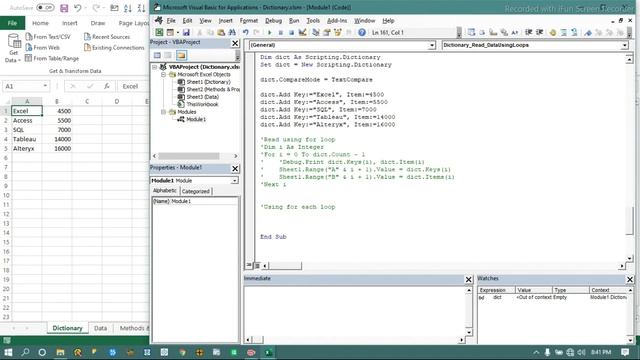Run the Sub with the green play icon
640x360 pixels.
click(x=269, y=33)
